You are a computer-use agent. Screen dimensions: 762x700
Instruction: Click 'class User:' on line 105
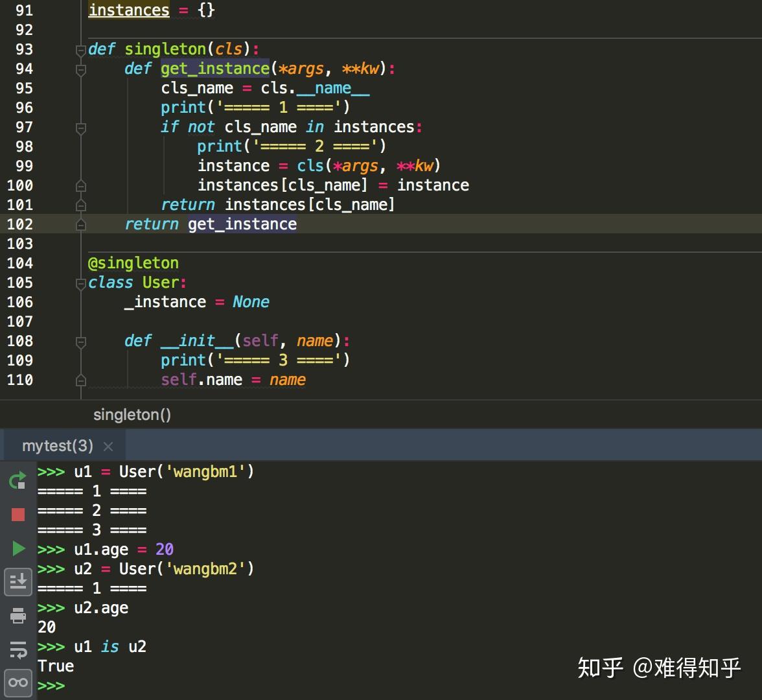click(137, 283)
